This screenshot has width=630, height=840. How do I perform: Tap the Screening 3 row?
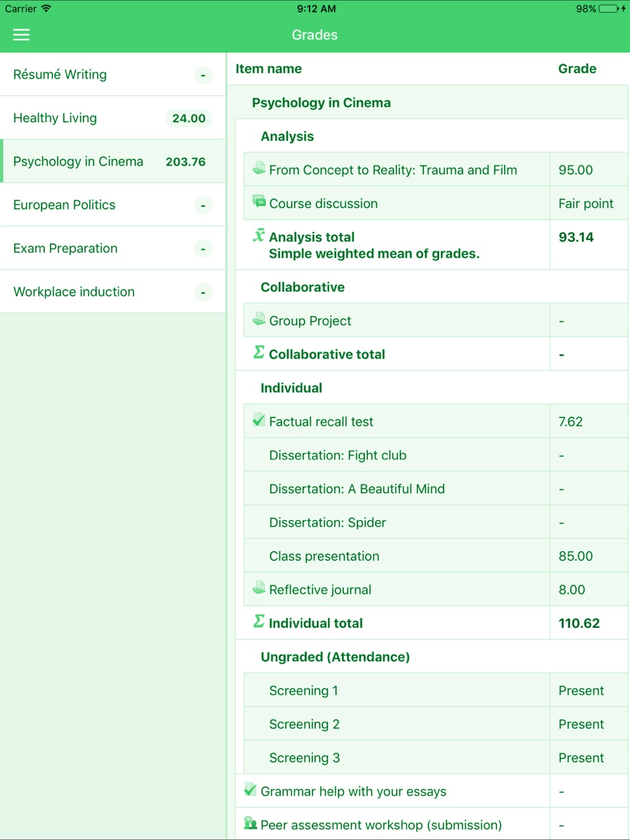tap(436, 758)
